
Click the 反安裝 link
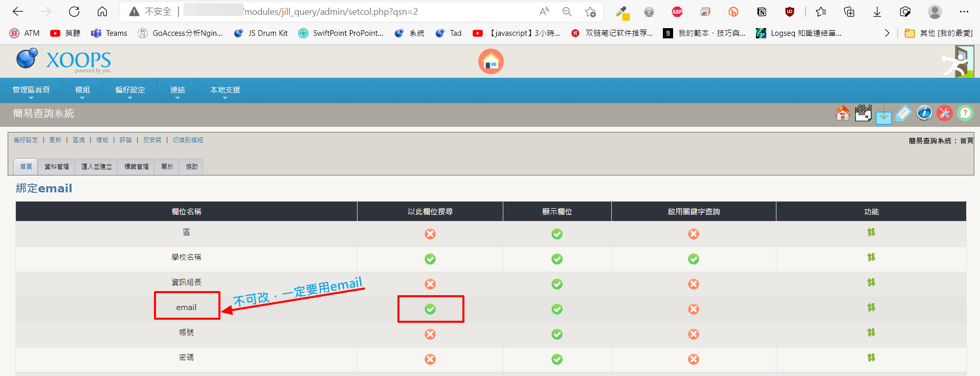(152, 140)
